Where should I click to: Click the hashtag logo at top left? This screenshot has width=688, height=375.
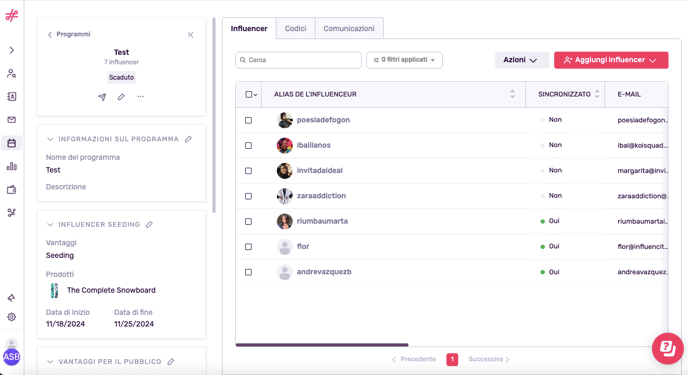(11, 16)
